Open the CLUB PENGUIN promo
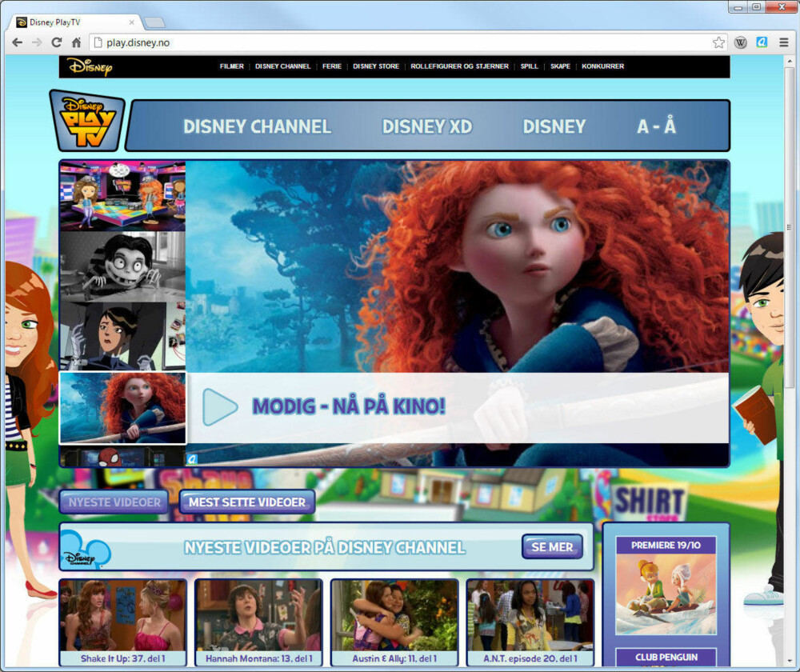Viewport: 800px width, 672px height. [666, 658]
